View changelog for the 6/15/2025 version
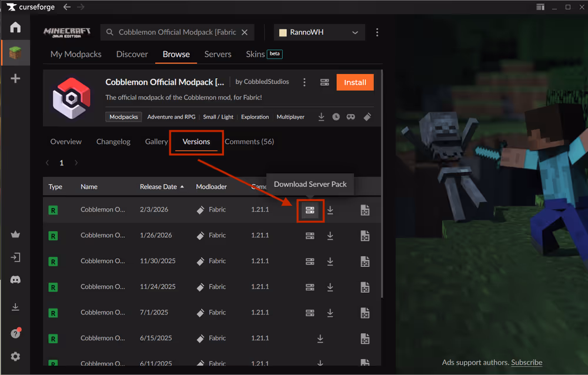 pyautogui.click(x=365, y=339)
